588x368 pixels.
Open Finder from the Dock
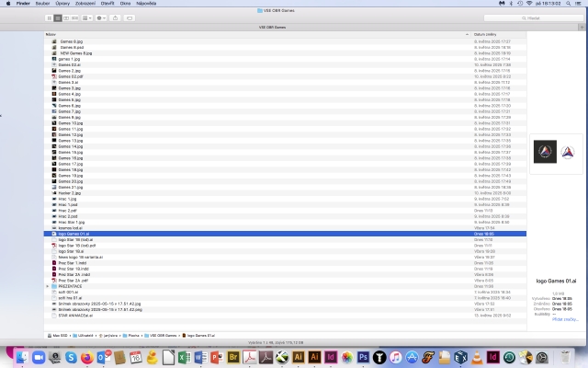pyautogui.click(x=22, y=358)
